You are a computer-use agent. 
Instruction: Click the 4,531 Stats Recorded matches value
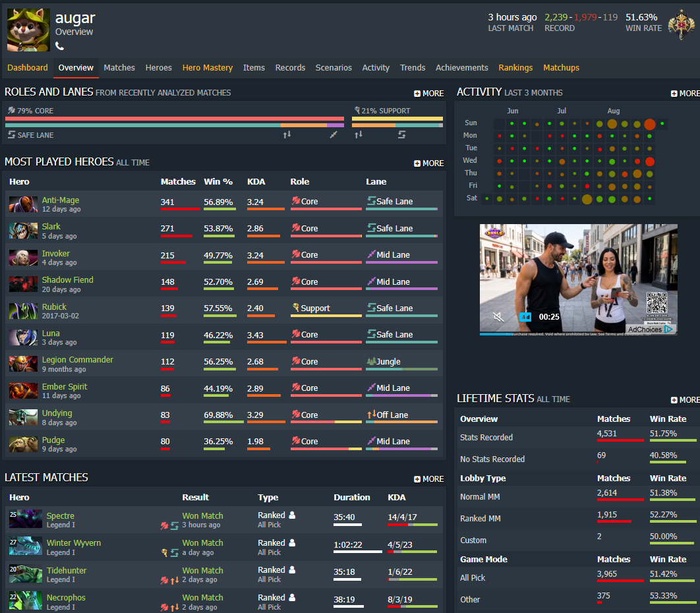pyautogui.click(x=606, y=434)
